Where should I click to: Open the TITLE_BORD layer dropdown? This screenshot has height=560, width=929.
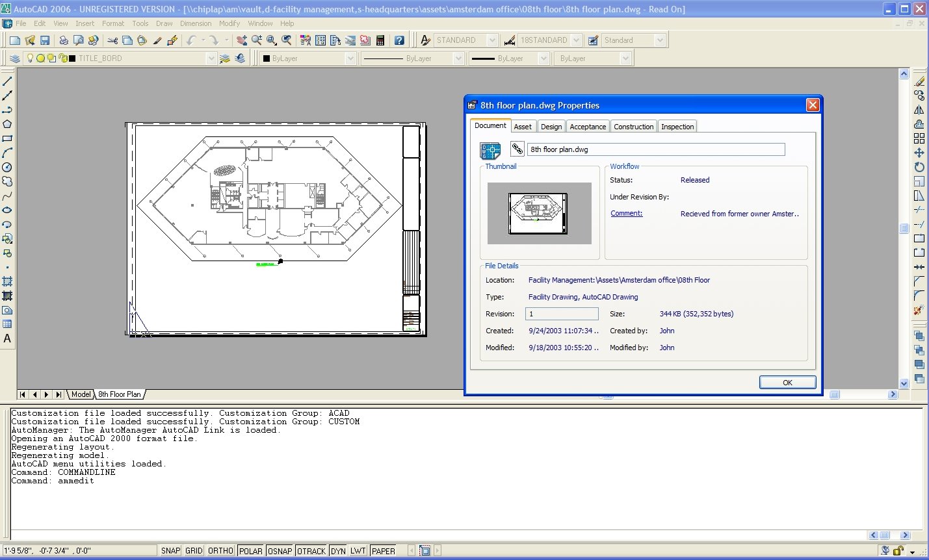click(212, 58)
